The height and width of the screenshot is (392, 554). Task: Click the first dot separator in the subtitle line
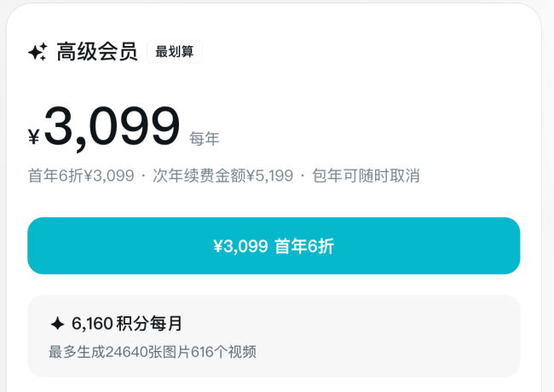tap(143, 176)
